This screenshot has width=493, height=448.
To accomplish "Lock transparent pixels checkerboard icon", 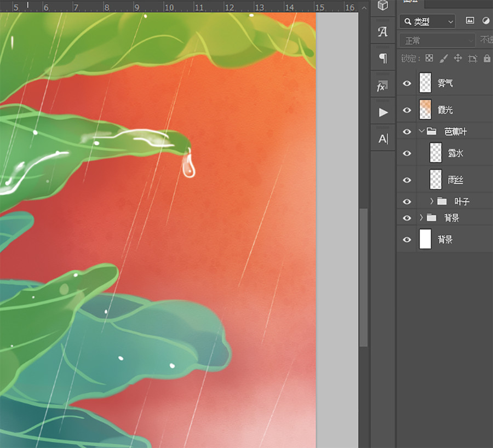I will coord(429,58).
